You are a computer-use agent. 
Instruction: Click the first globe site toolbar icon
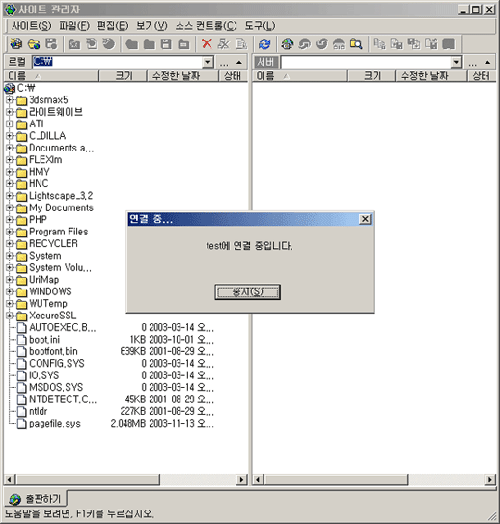[x=16, y=44]
